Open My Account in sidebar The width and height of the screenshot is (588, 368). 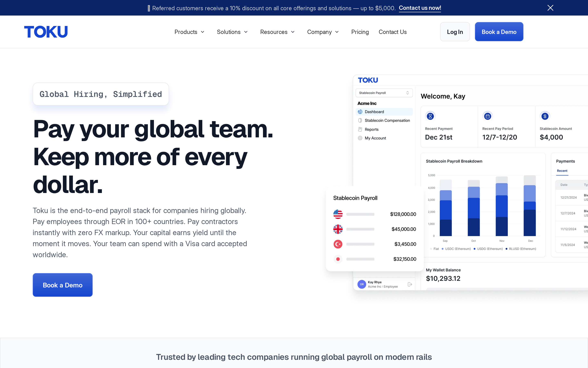point(384,138)
